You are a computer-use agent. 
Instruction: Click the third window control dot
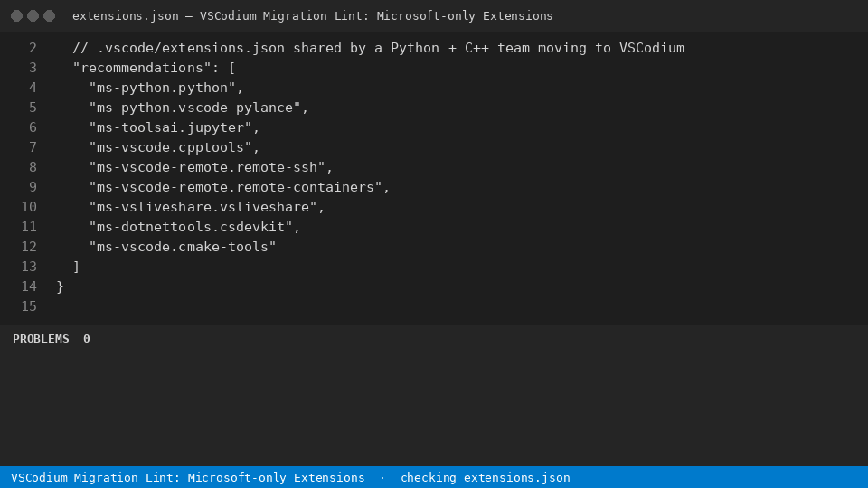(x=49, y=16)
